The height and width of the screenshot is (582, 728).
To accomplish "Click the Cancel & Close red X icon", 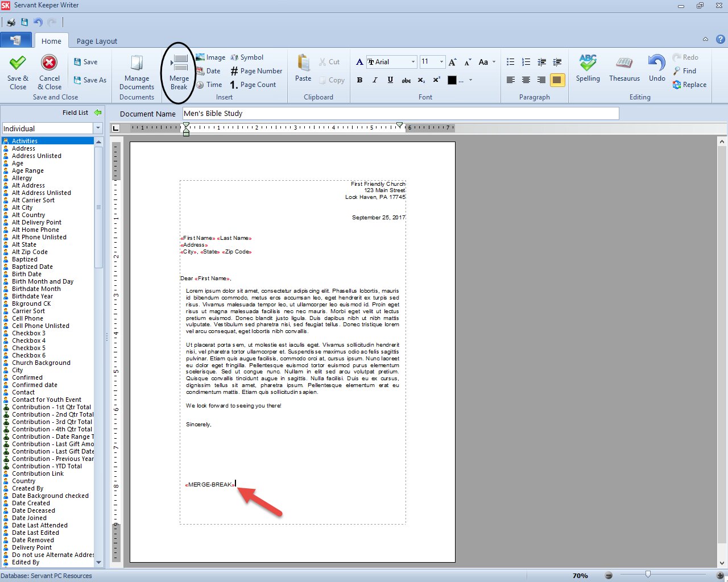I will [x=49, y=63].
